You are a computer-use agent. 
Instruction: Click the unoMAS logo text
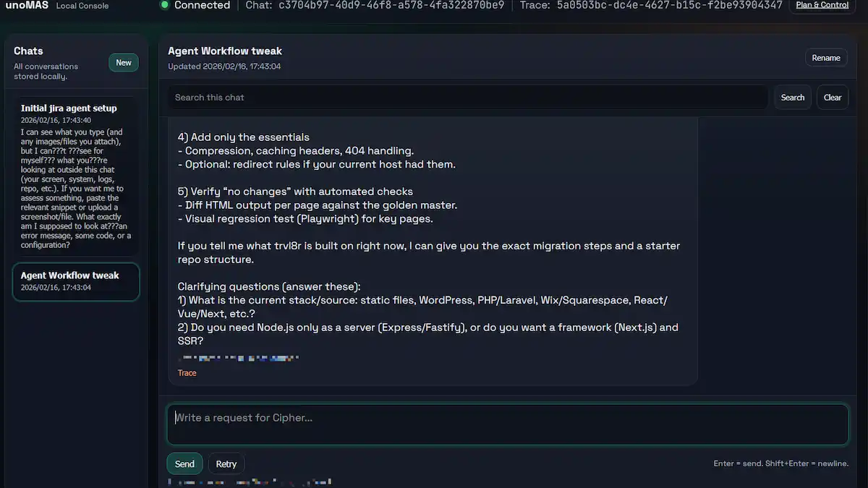pos(27,5)
